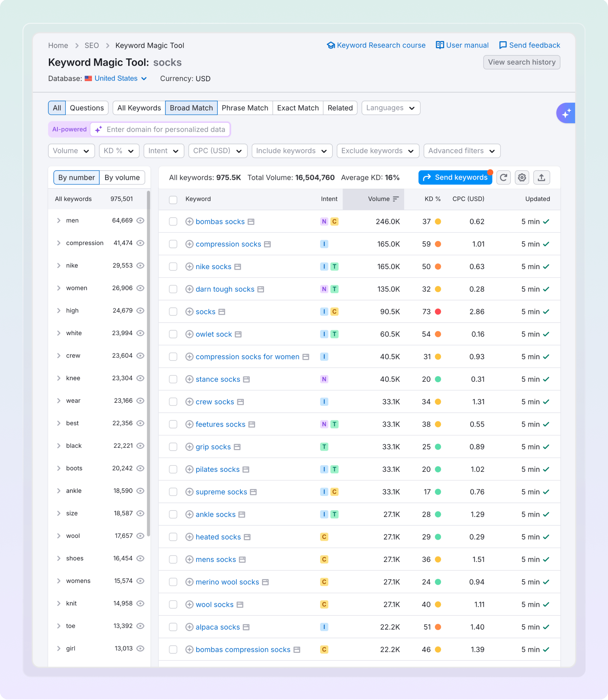Image resolution: width=608 pixels, height=700 pixels.
Task: Click the domain input for personalized data
Action: 161,129
